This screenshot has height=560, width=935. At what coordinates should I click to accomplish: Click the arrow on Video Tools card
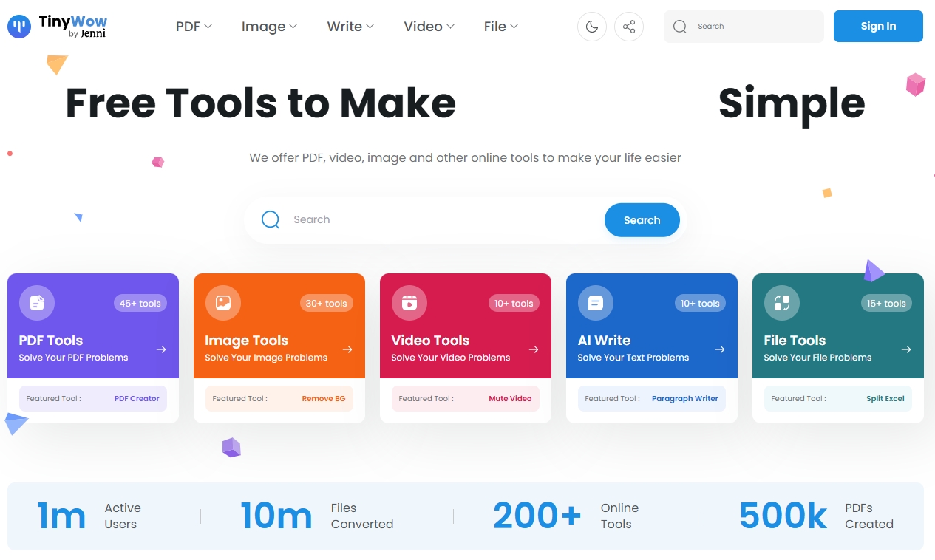[534, 349]
